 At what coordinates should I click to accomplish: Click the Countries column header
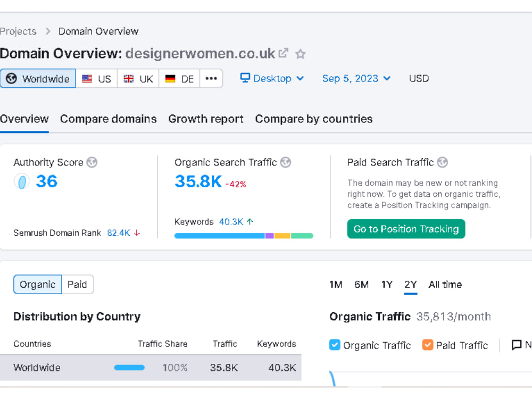(32, 344)
